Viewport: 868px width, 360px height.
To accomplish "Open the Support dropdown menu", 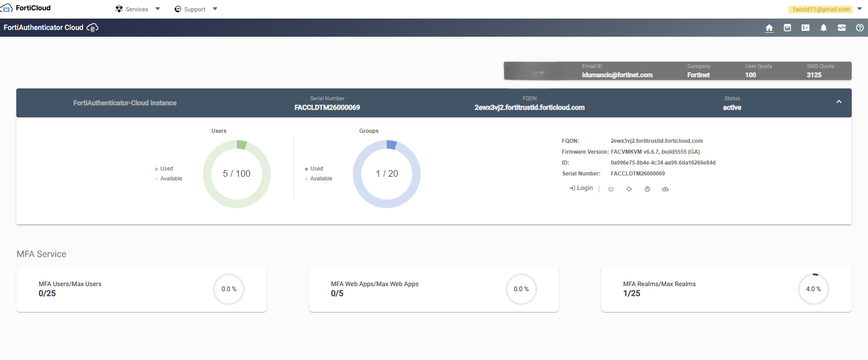I will [196, 9].
